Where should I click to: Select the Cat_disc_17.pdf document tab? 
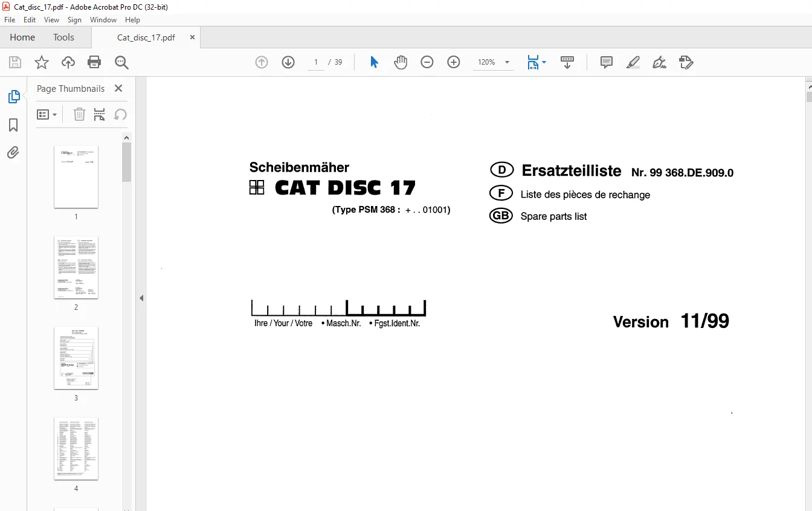pos(146,37)
